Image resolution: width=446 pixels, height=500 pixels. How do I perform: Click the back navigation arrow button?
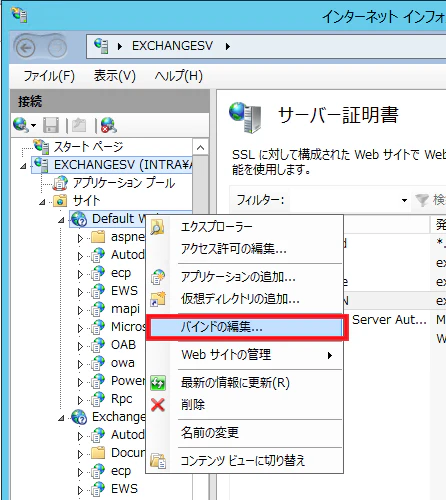pyautogui.click(x=26, y=48)
